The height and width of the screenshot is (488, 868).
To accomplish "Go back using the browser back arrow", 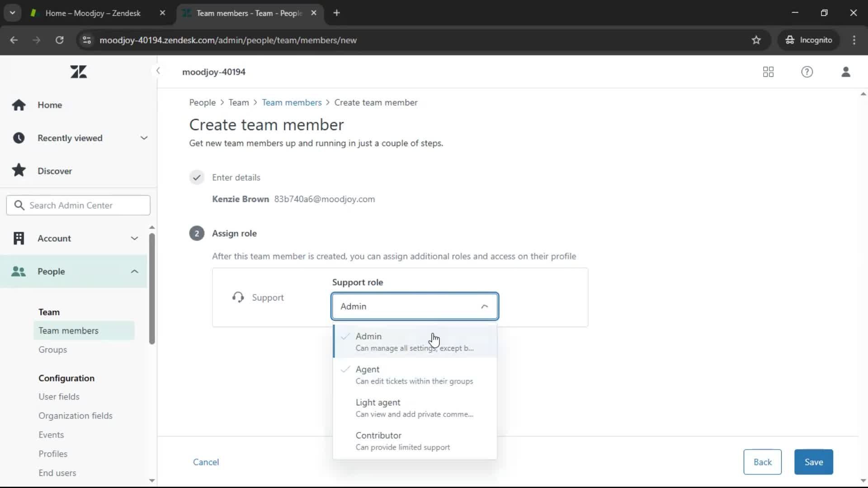I will 14,40.
